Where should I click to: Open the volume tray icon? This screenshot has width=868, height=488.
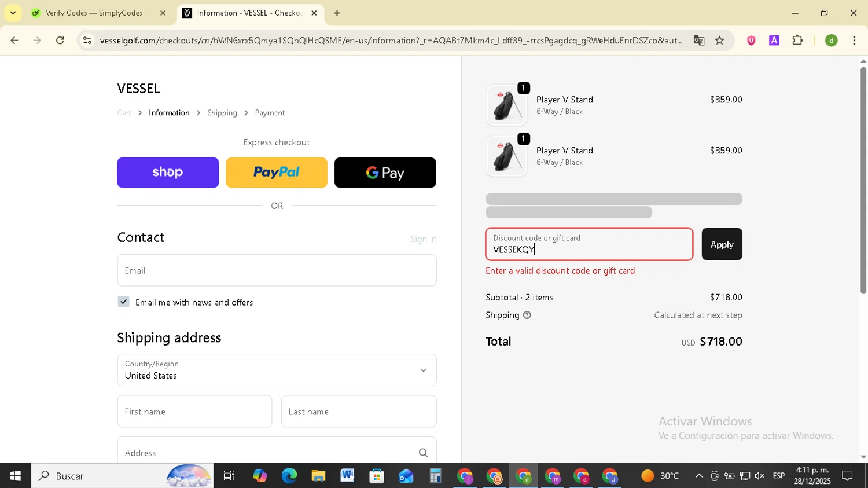[760, 476]
